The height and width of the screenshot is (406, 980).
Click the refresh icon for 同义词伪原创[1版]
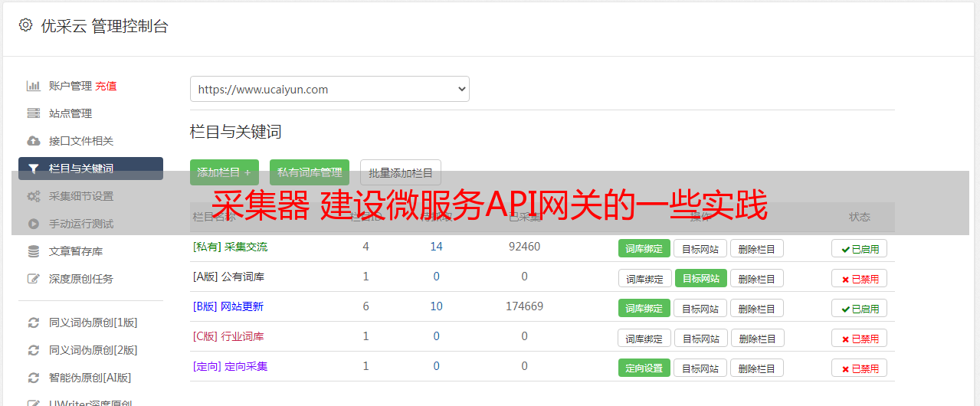click(34, 323)
